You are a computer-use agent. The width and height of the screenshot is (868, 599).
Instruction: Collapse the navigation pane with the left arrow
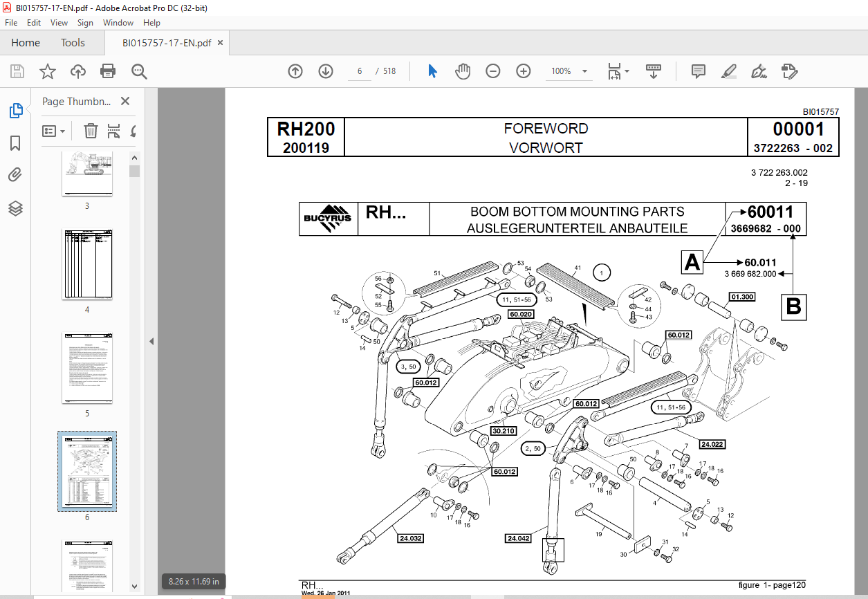151,341
